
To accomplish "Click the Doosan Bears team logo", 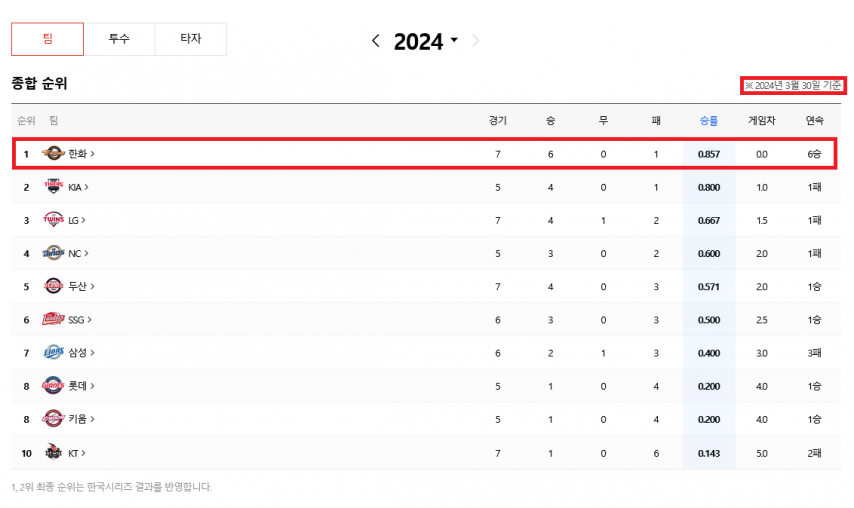I will click(x=53, y=286).
